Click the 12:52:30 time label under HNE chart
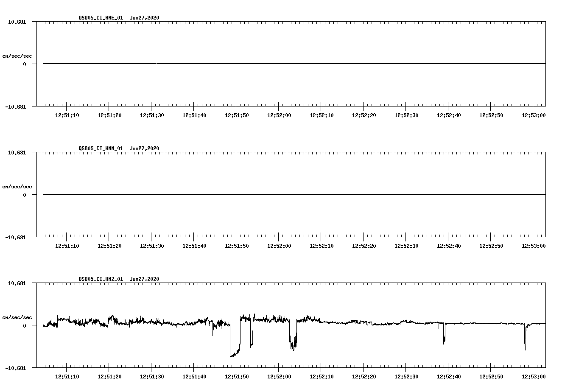The image size is (576, 392). [x=406, y=115]
